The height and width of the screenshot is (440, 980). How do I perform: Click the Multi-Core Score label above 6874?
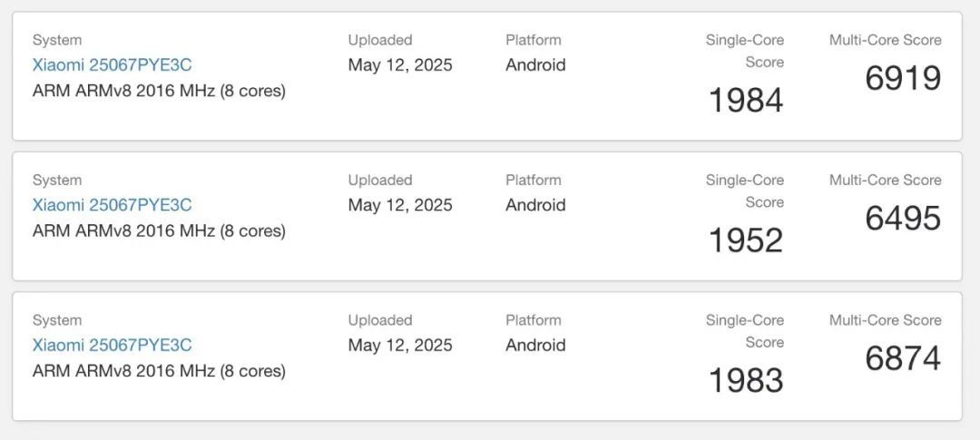[x=885, y=320]
